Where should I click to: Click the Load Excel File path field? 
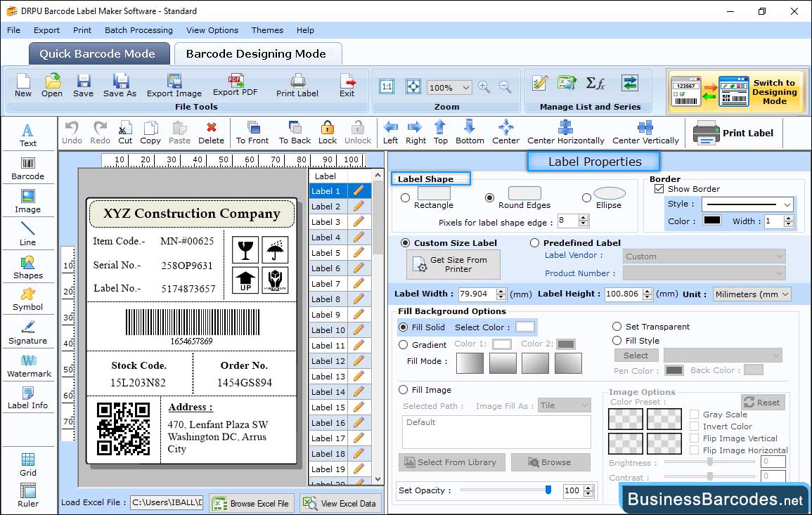167,502
